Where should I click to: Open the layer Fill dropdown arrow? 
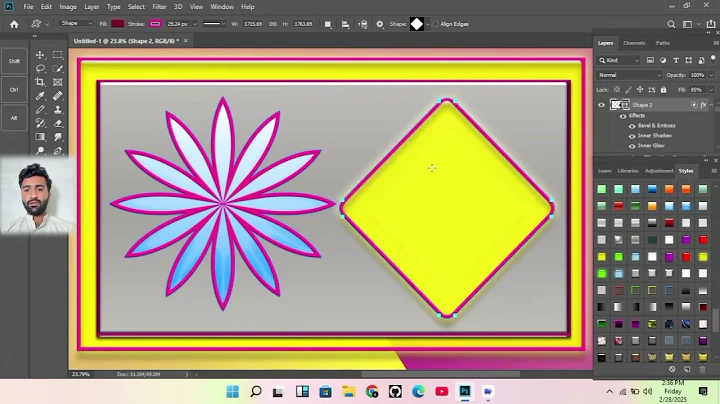(711, 90)
